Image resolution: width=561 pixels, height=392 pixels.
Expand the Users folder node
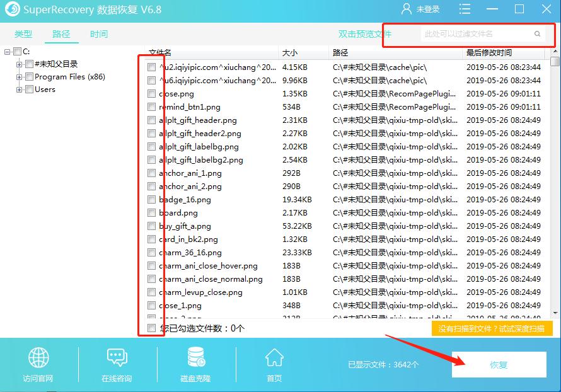(19, 89)
